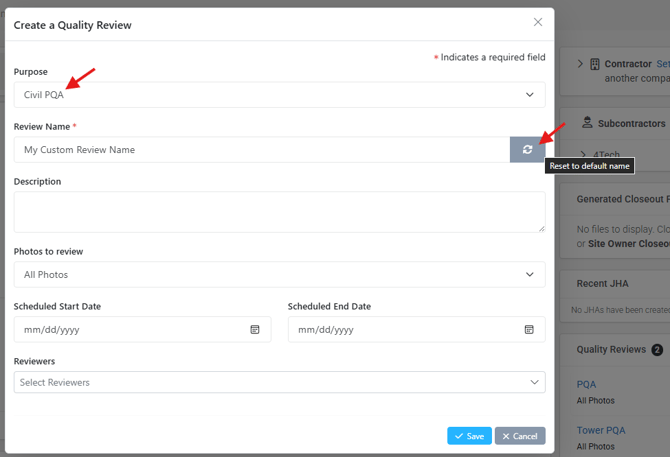Viewport: 670px width, 457px height.
Task: Save the quality review
Action: click(470, 436)
